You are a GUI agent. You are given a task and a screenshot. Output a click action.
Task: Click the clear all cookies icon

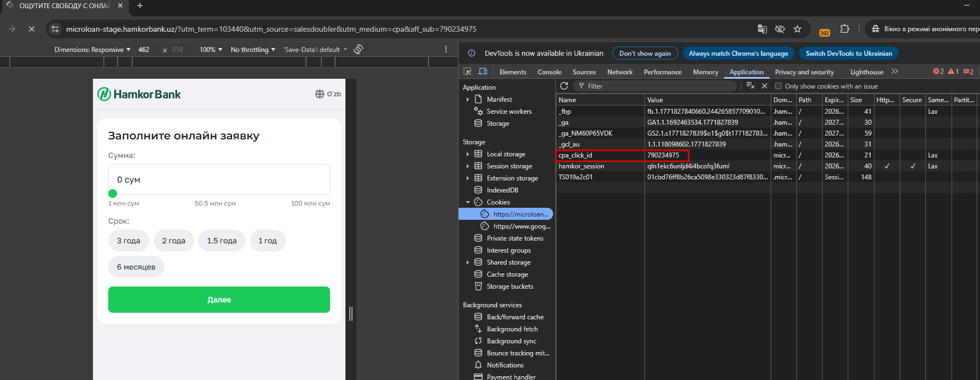tap(750, 86)
